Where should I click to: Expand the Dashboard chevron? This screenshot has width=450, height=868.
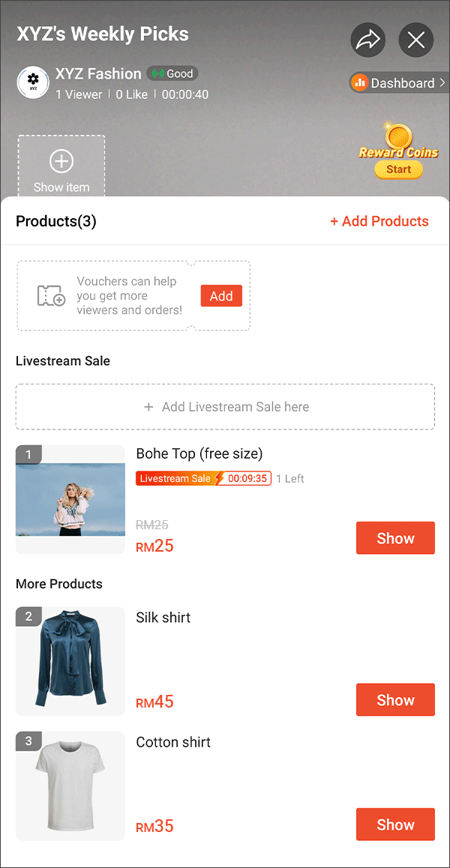point(444,82)
